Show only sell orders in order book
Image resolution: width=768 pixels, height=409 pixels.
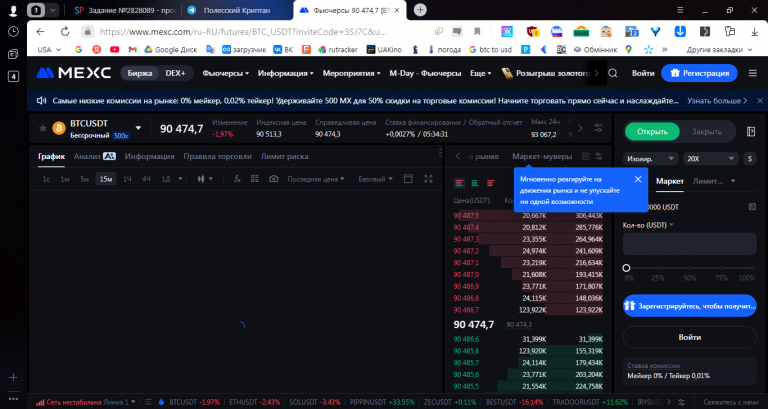tap(490, 183)
